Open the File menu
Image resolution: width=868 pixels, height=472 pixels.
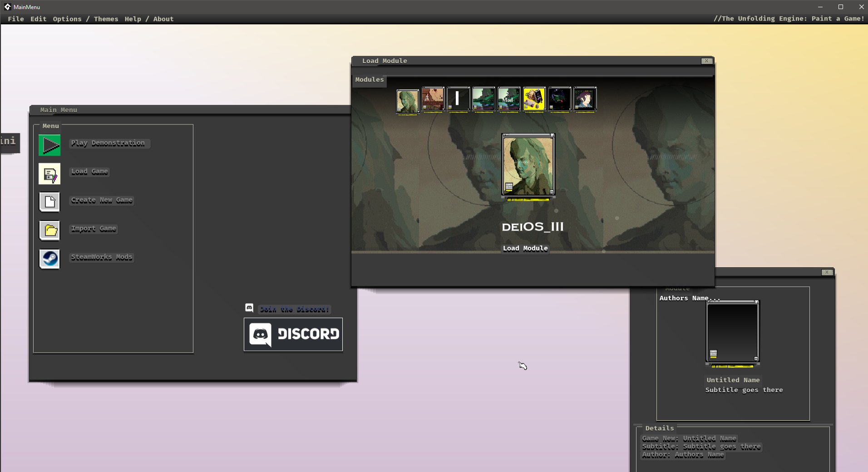[x=16, y=19]
